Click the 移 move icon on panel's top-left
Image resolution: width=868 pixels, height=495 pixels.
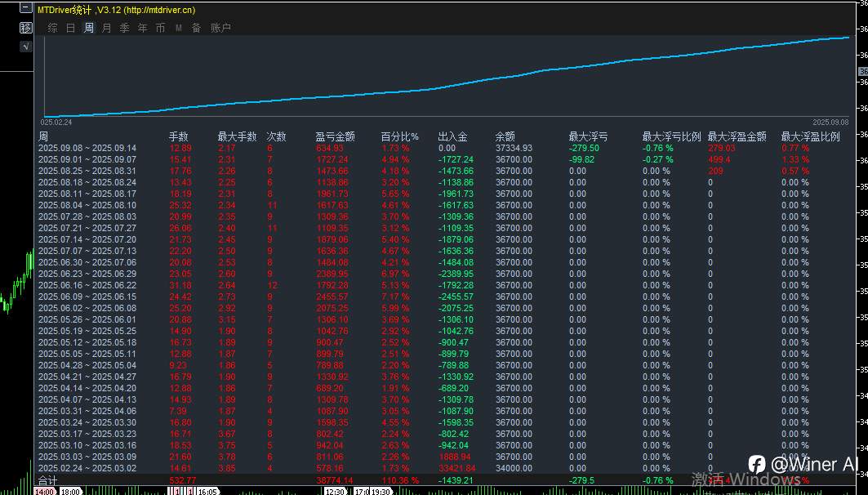click(x=26, y=27)
